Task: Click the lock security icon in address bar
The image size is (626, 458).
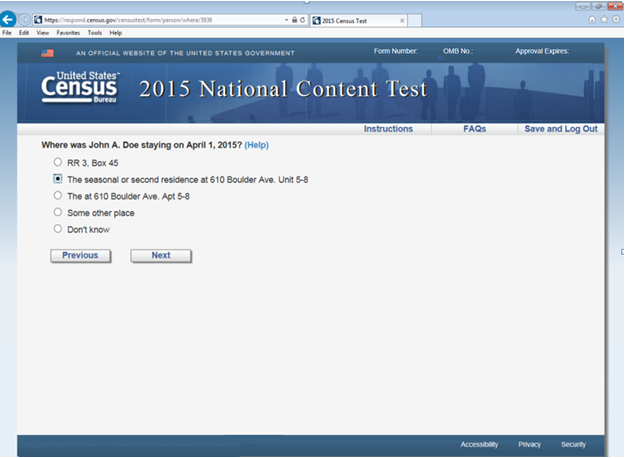Action: pyautogui.click(x=294, y=20)
